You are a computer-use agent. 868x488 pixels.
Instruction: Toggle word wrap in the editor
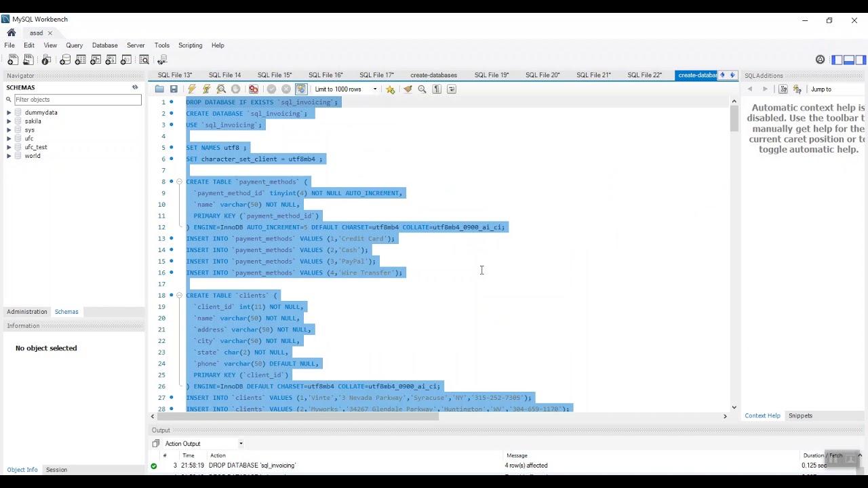pyautogui.click(x=452, y=89)
